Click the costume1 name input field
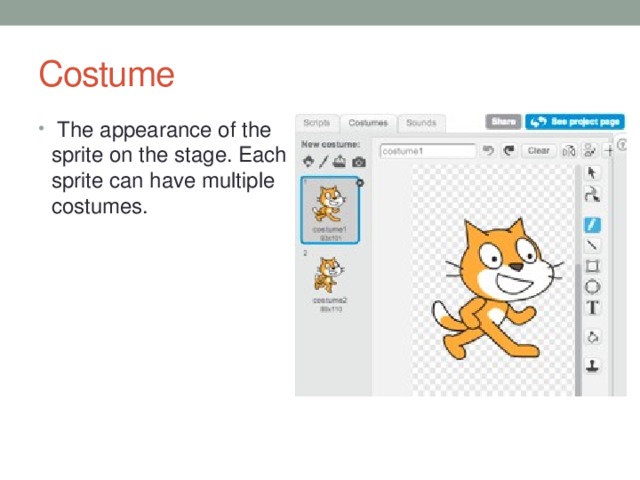640x480 pixels. 428,151
